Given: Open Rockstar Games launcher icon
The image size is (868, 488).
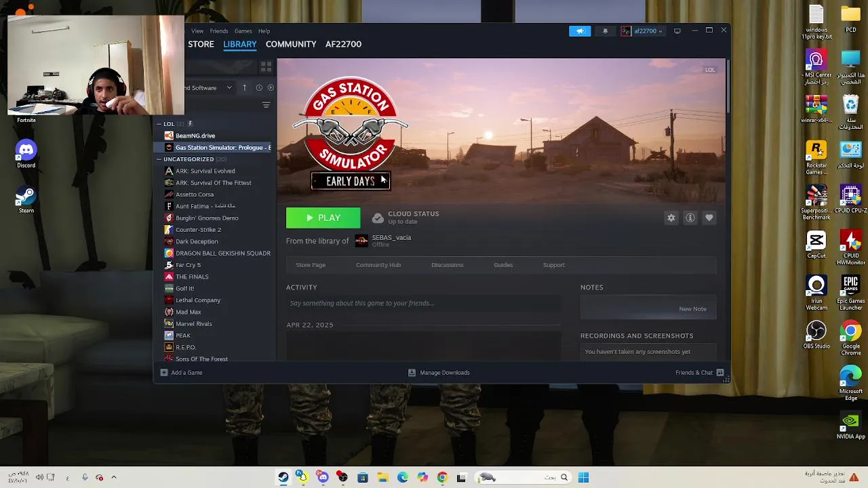Looking at the screenshot, I should [x=816, y=157].
